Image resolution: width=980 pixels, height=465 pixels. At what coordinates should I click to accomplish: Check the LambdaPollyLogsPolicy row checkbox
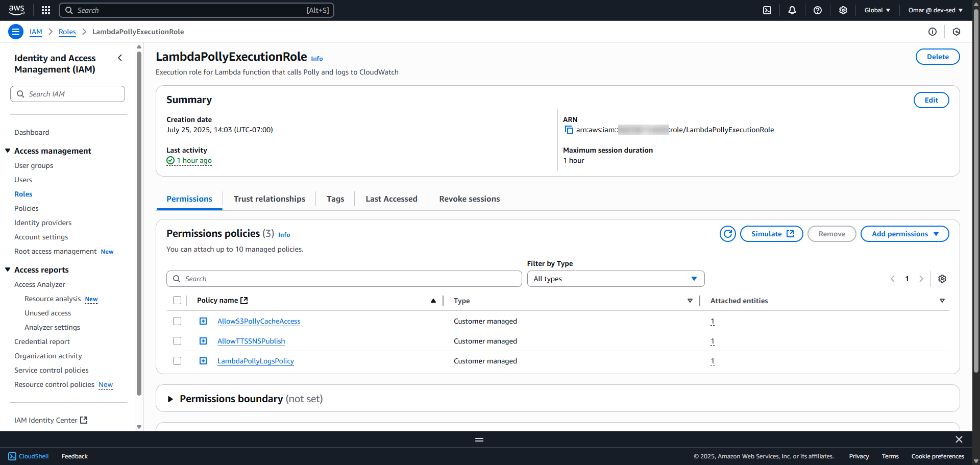pos(177,361)
